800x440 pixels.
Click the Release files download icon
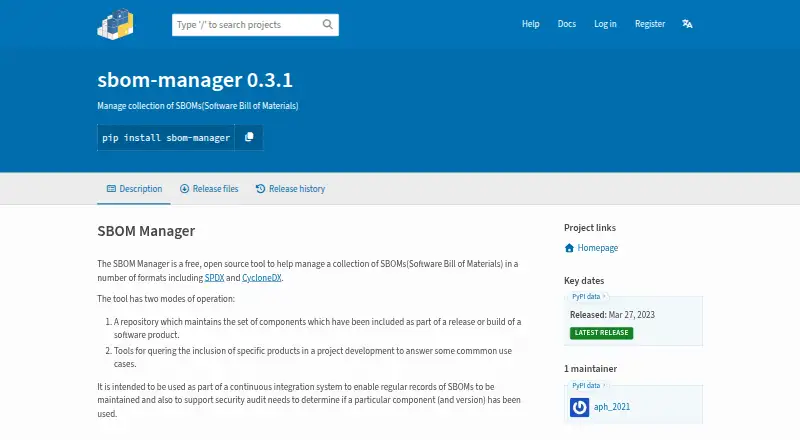(x=184, y=189)
